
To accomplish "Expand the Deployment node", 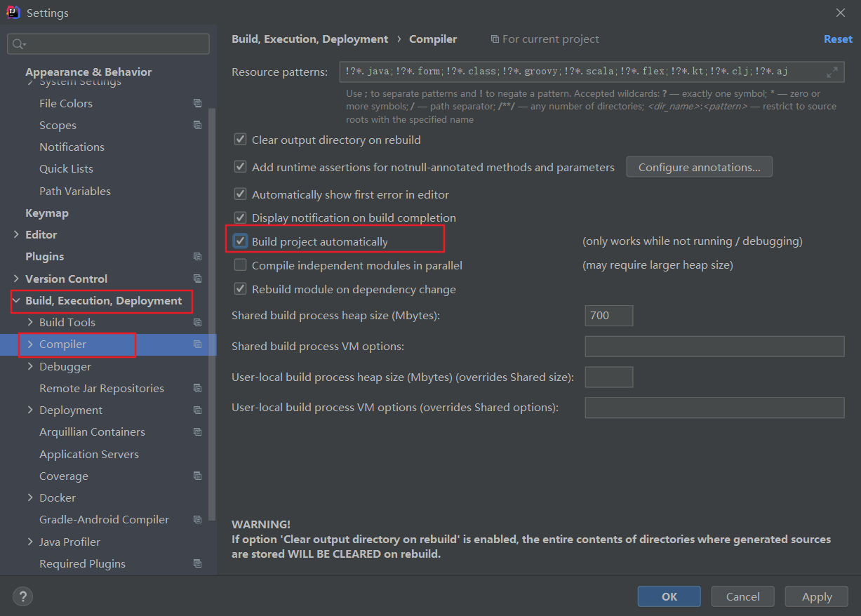I will pyautogui.click(x=30, y=410).
